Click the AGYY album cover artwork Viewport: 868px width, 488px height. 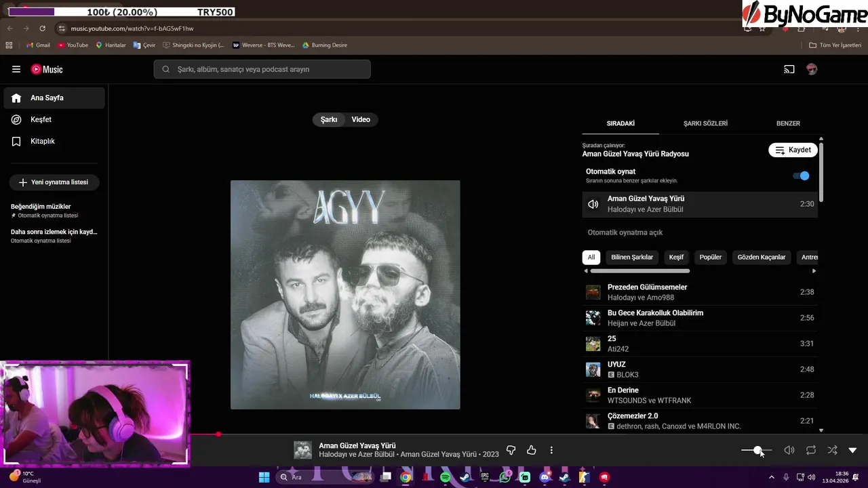[345, 295]
